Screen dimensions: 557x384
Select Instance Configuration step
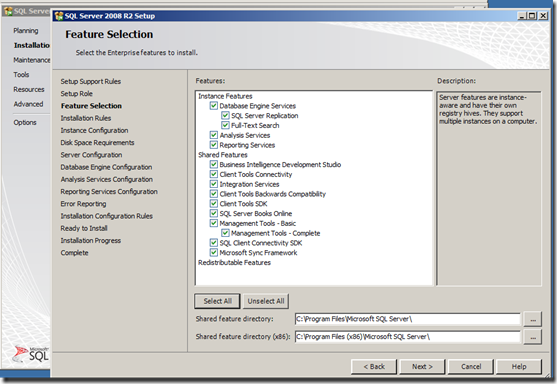pos(94,130)
